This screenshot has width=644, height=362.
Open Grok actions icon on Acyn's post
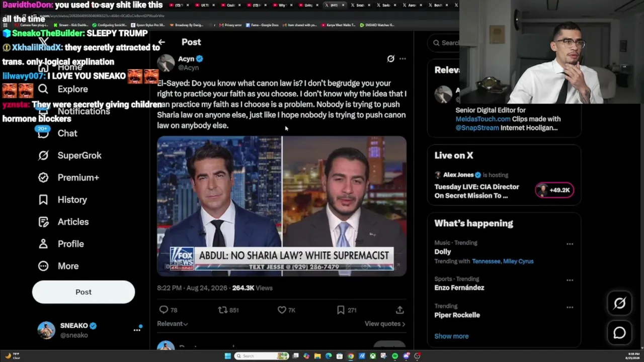tap(390, 59)
